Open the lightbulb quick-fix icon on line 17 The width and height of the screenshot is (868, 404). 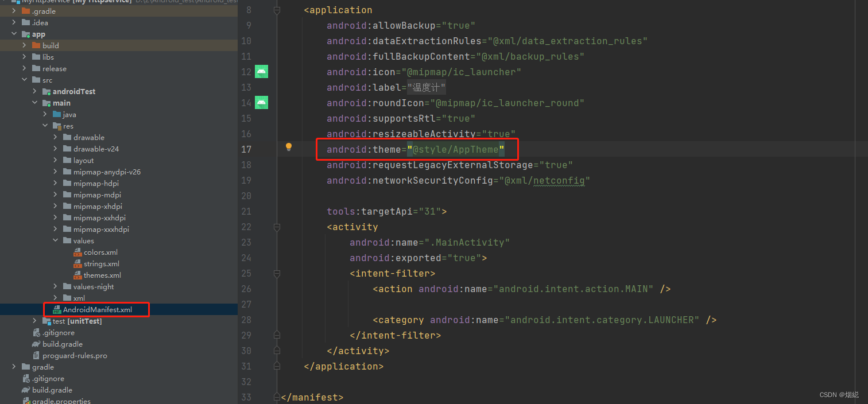pyautogui.click(x=288, y=147)
